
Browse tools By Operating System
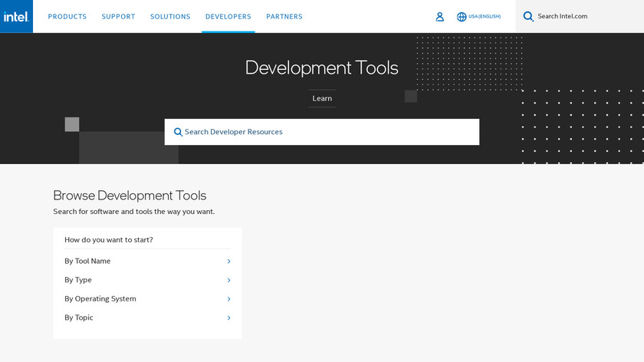tap(147, 298)
